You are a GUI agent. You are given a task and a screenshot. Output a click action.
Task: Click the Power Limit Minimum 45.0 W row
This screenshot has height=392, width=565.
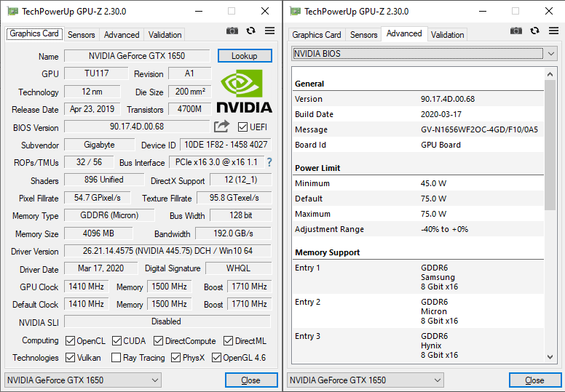pyautogui.click(x=418, y=183)
